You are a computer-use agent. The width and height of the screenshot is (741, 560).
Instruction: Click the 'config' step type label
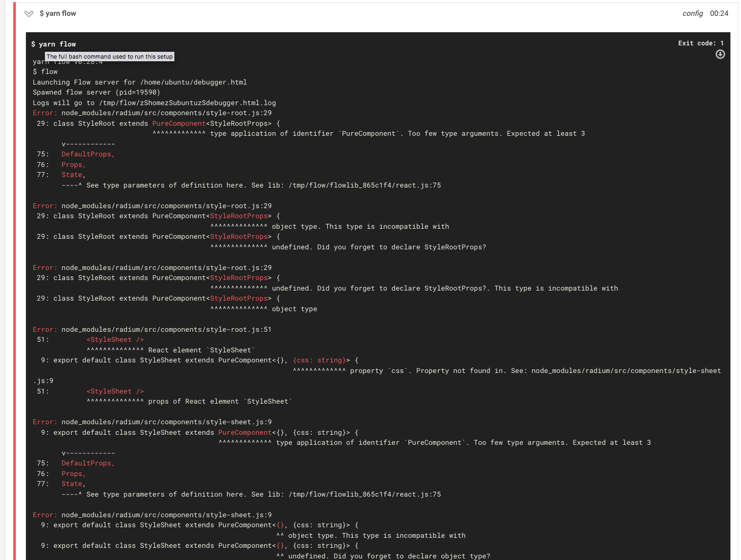(692, 13)
